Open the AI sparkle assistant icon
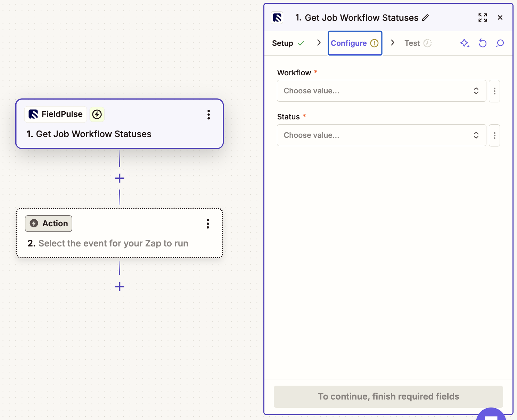 point(465,43)
